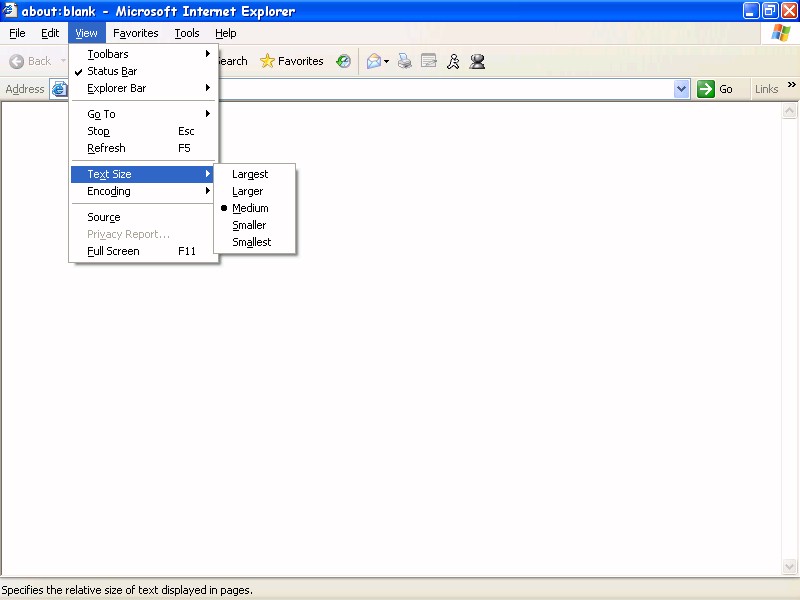Open the Address bar dropdown arrow
Screen dimensions: 800x600
coord(682,89)
